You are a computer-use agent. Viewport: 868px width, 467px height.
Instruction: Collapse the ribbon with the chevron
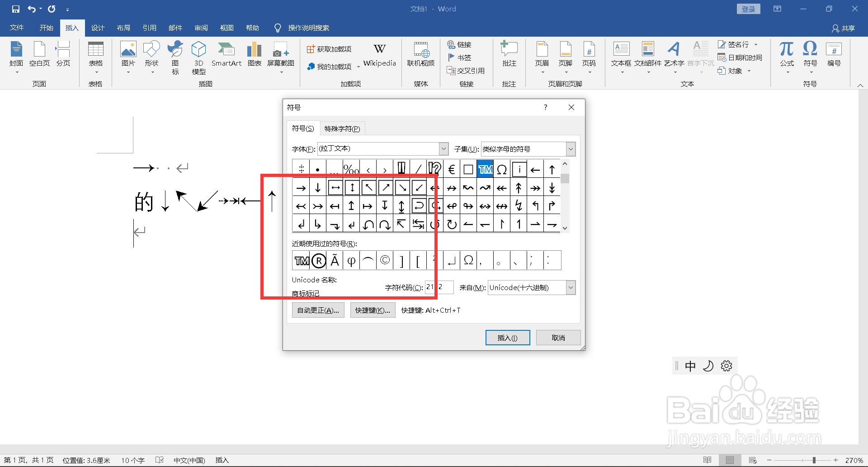pos(860,85)
